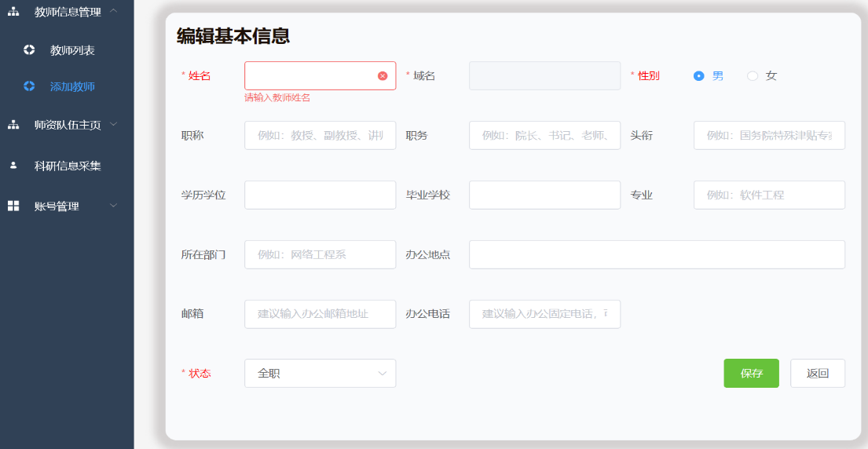Select the 女 gender radio button
The image size is (868, 449).
pyautogui.click(x=753, y=76)
